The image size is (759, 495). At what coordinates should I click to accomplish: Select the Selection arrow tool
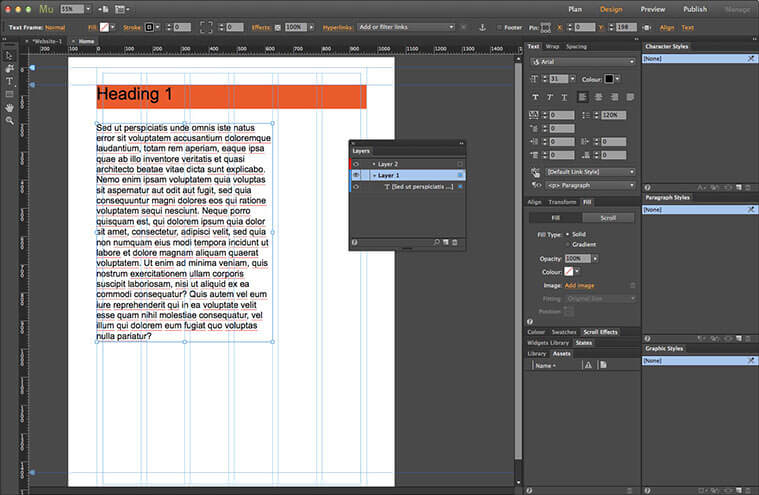9,55
